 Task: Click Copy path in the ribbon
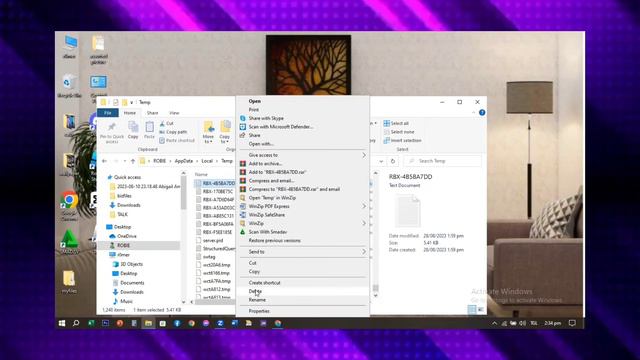pos(173,132)
